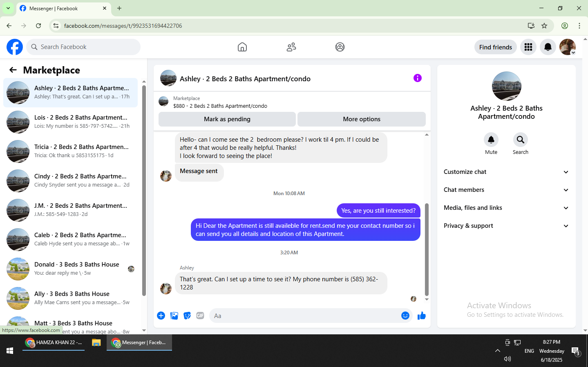Search in conversation magnifier icon
The image size is (588, 367).
point(521,140)
